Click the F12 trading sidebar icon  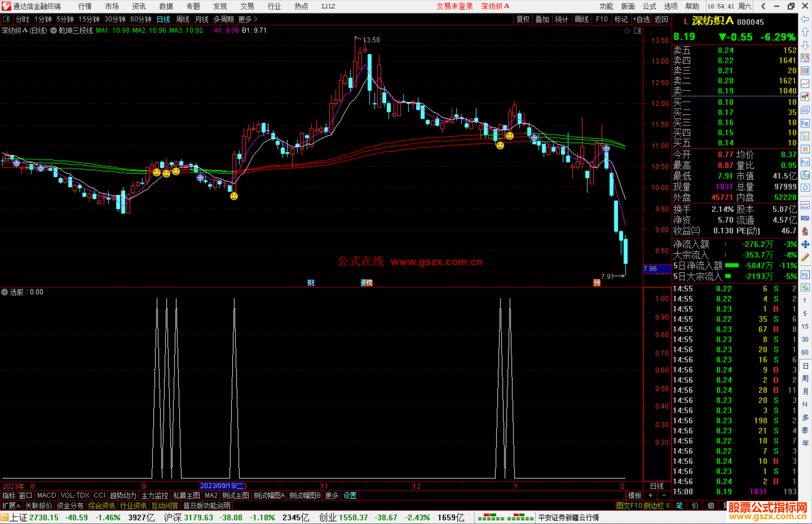[805, 162]
